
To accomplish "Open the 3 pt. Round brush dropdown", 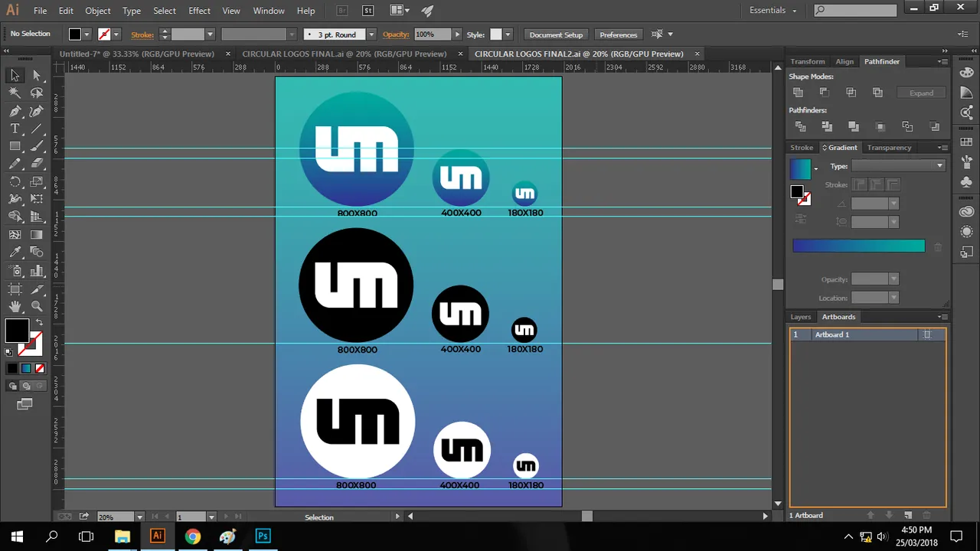I will [371, 34].
